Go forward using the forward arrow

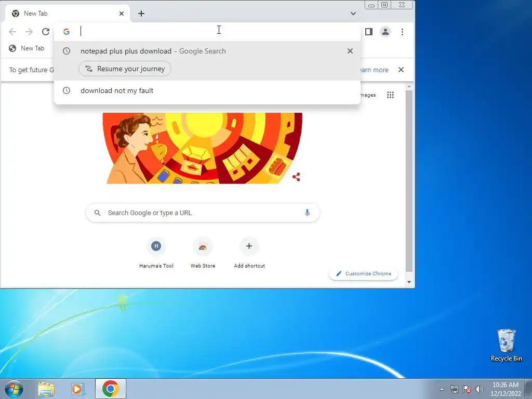click(x=29, y=32)
